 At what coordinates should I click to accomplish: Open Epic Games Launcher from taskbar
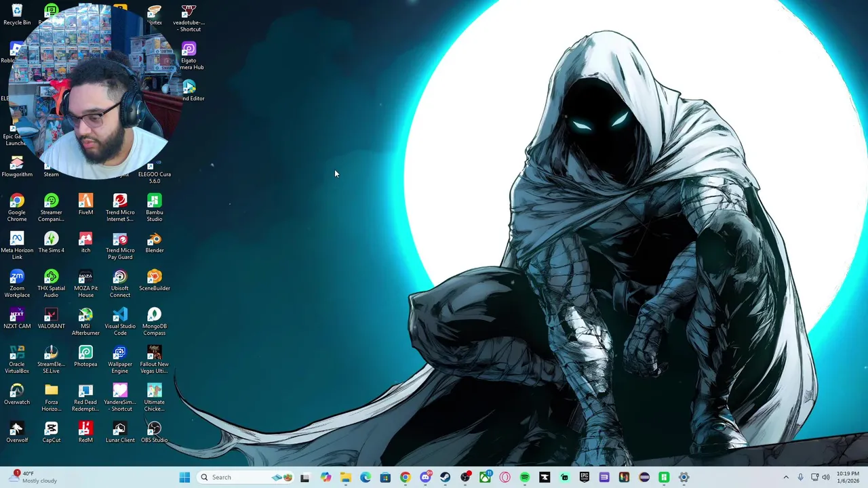click(x=585, y=477)
